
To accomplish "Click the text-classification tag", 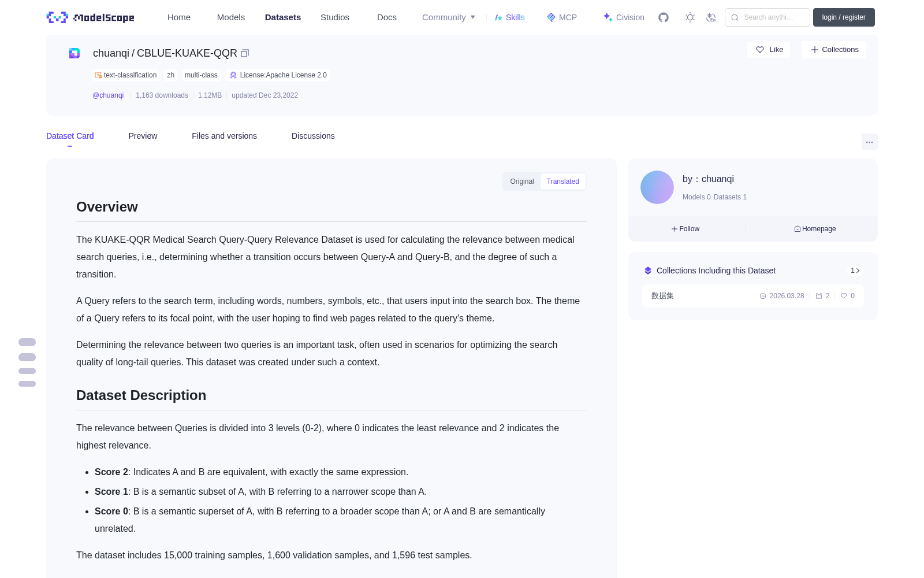I will (x=126, y=75).
